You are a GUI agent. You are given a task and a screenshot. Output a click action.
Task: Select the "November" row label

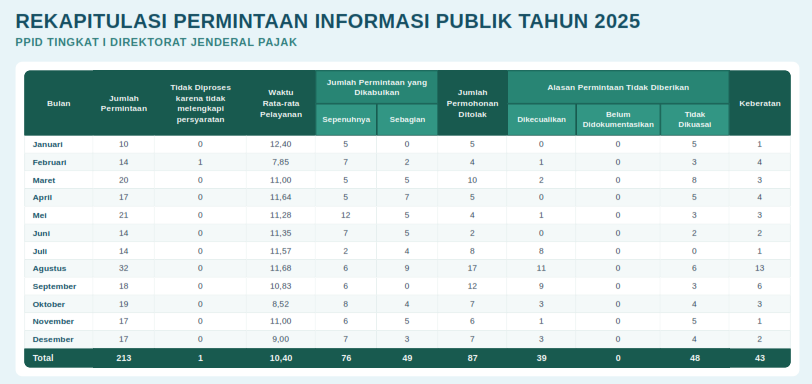pos(54,321)
